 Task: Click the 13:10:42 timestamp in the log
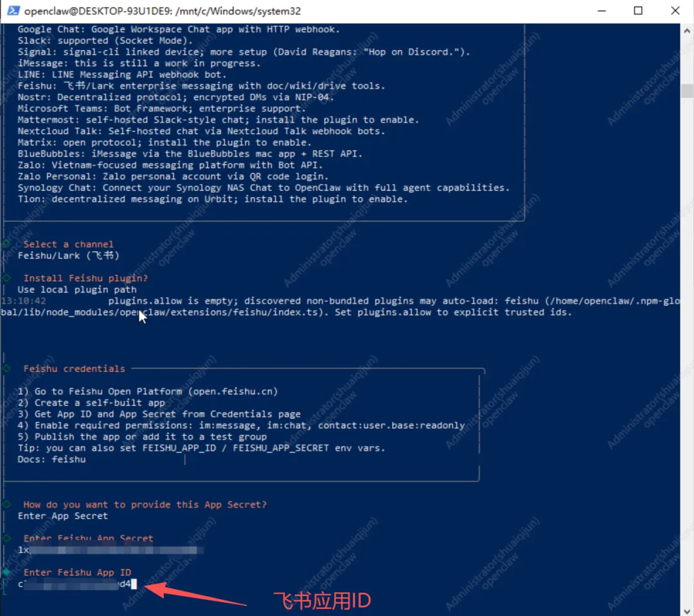click(x=24, y=301)
